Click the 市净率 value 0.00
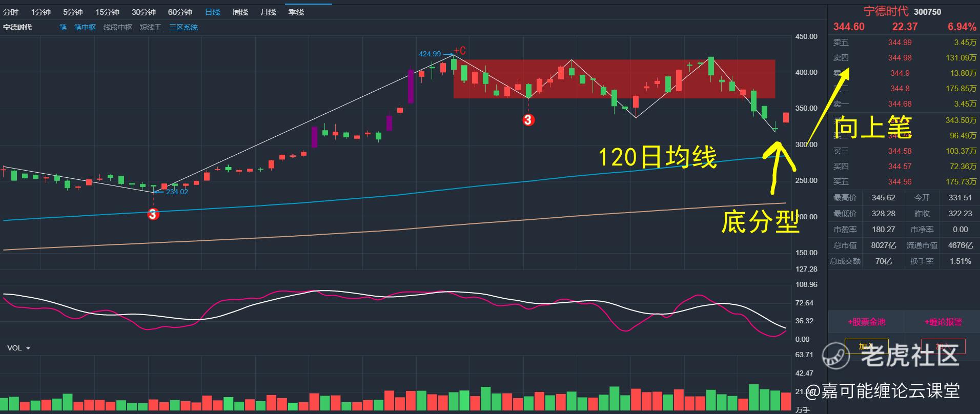 point(960,230)
